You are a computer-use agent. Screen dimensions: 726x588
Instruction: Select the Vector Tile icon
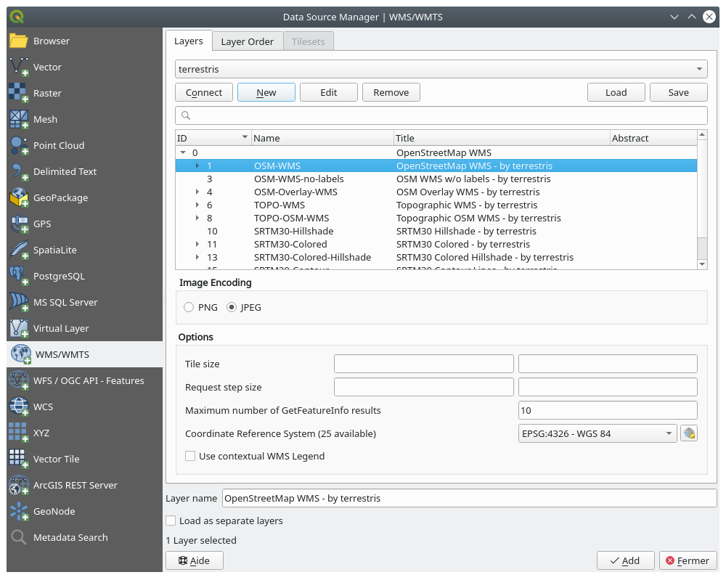(x=19, y=459)
